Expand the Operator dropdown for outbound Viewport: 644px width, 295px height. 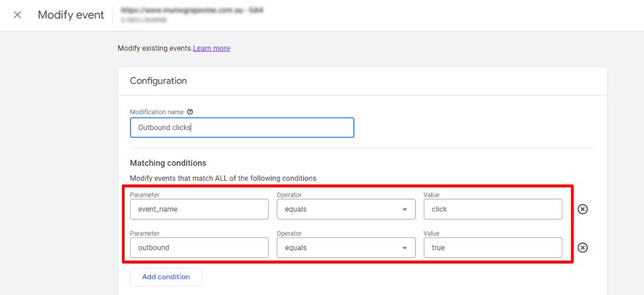[x=346, y=248]
